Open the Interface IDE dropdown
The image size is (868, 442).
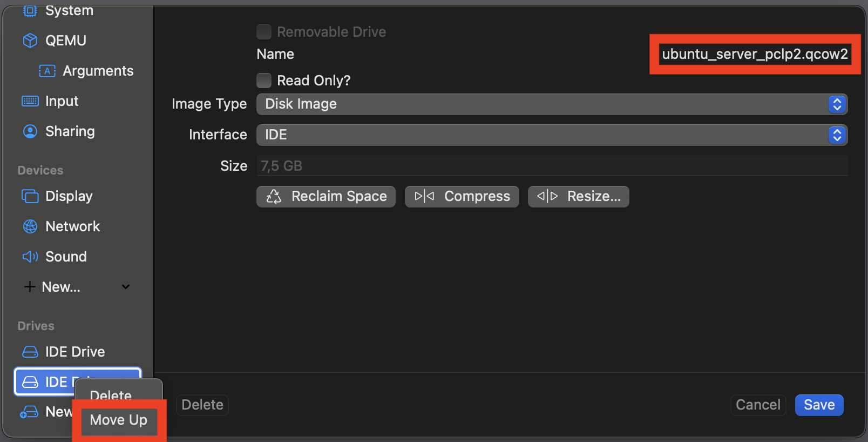tap(552, 135)
